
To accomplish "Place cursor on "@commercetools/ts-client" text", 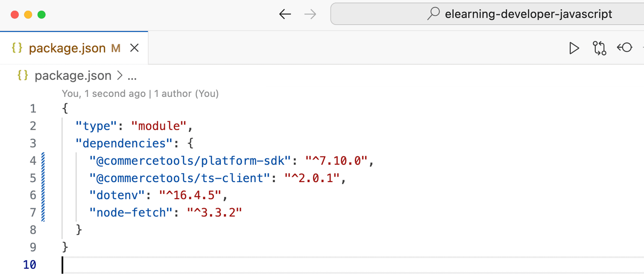I will pyautogui.click(x=180, y=178).
